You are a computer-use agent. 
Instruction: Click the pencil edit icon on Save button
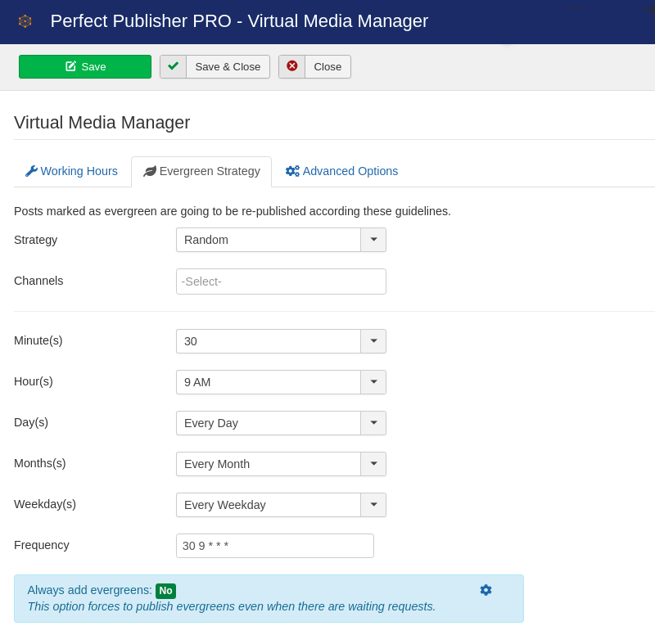pyautogui.click(x=71, y=66)
